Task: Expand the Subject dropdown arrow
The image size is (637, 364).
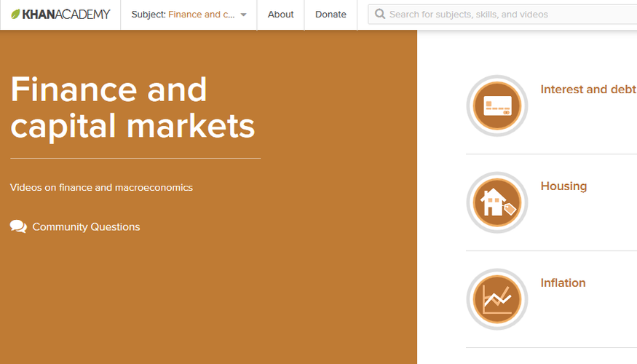Action: [243, 15]
